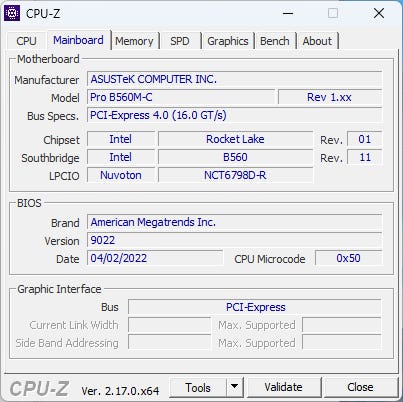Click the Rev 1.xx field
This screenshot has width=403, height=402.
330,97
